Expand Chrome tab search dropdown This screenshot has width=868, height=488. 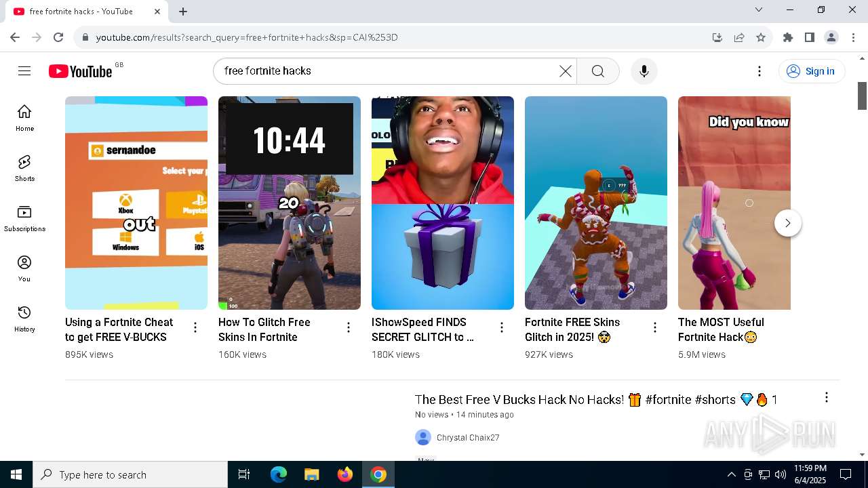pos(759,9)
